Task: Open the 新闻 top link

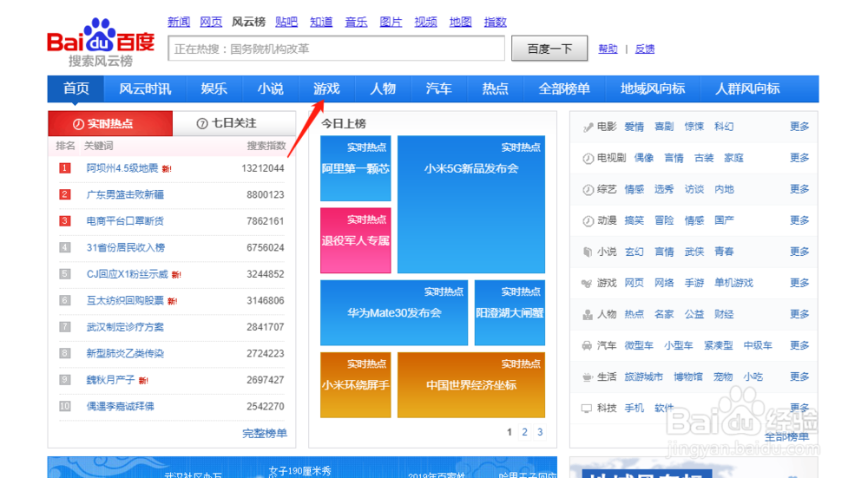Action: (x=179, y=23)
